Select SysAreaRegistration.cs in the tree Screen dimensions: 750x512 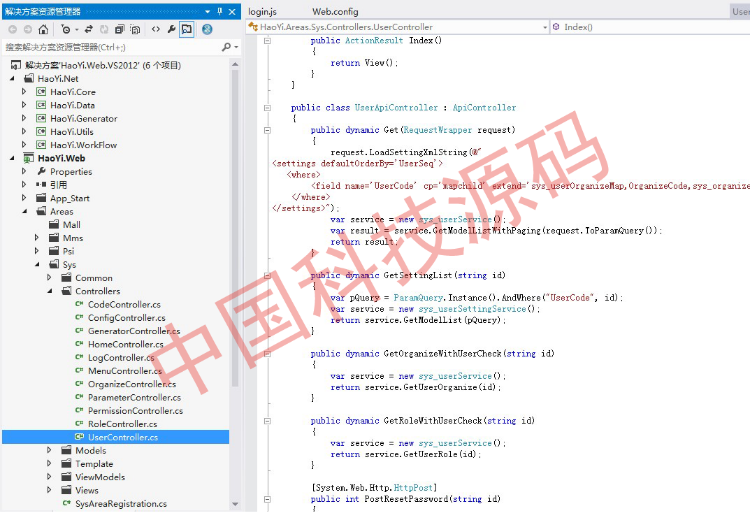(x=121, y=503)
